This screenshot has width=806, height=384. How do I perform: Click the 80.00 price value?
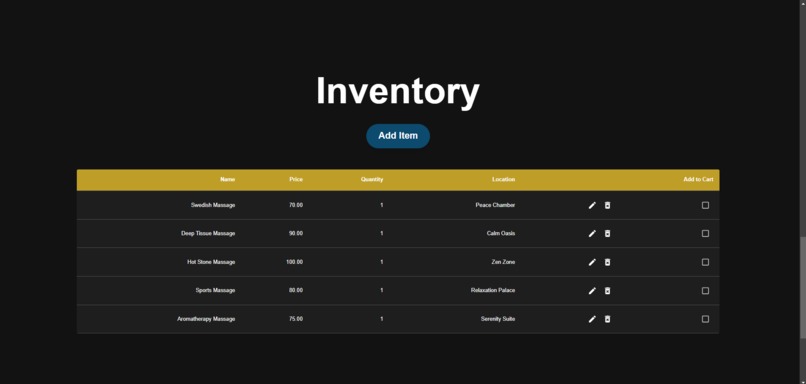pos(296,290)
